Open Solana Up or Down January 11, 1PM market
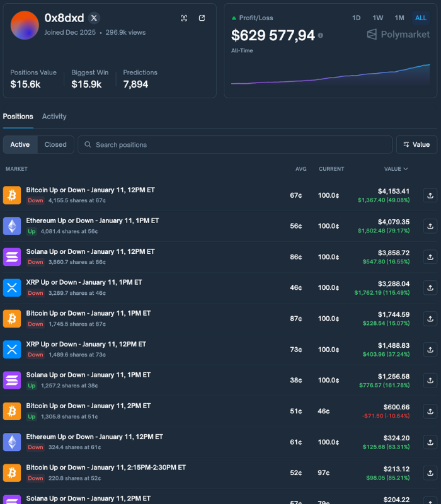The width and height of the screenshot is (441, 504). [88, 375]
